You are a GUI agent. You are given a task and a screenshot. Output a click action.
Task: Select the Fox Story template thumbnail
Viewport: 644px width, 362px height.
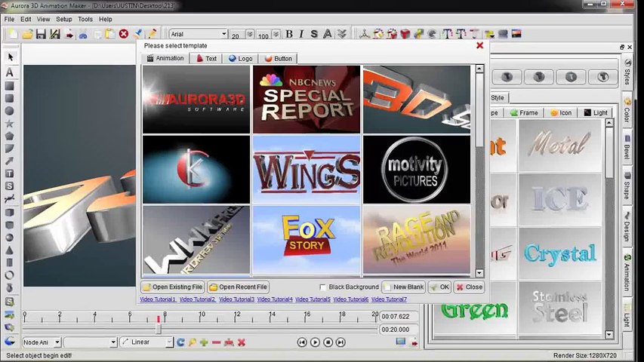pyautogui.click(x=306, y=239)
